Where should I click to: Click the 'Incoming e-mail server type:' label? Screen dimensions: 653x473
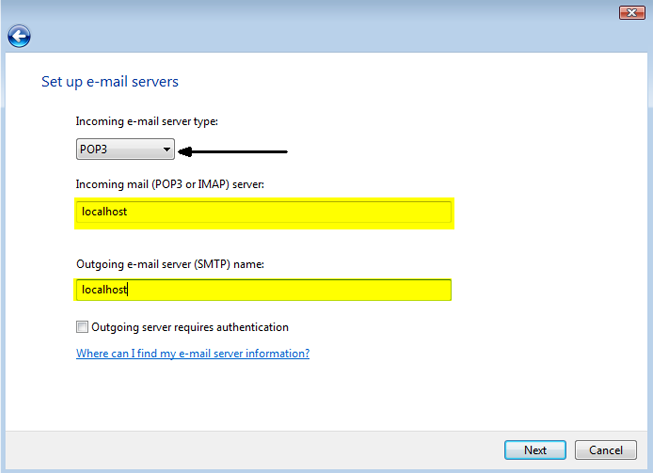pos(146,121)
